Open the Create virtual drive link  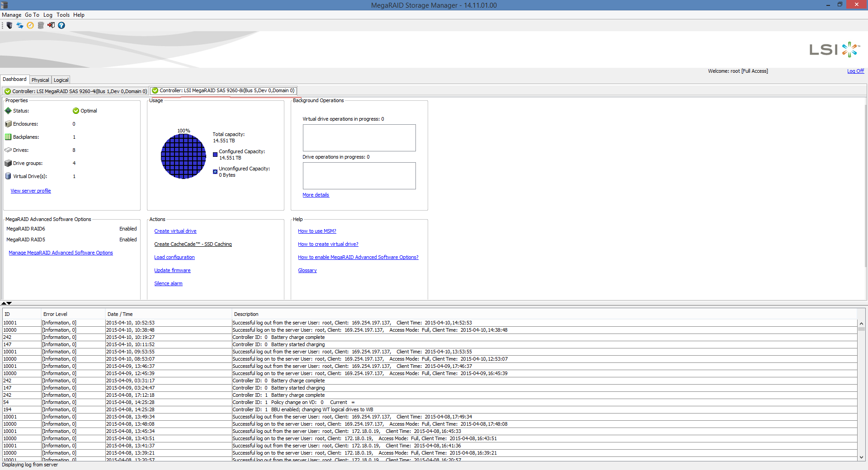pyautogui.click(x=175, y=231)
